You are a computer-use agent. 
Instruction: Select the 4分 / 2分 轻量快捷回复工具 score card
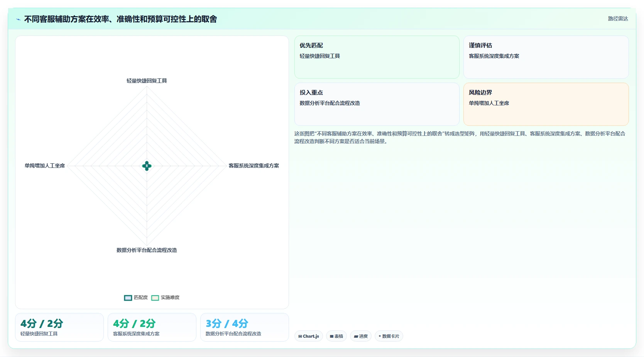tap(59, 327)
